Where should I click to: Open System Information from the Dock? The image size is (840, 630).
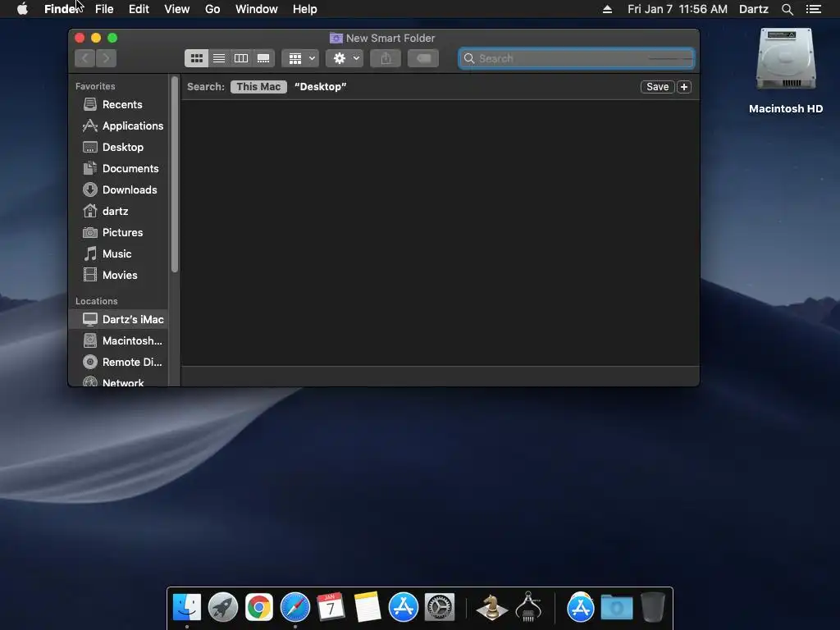click(x=528, y=606)
